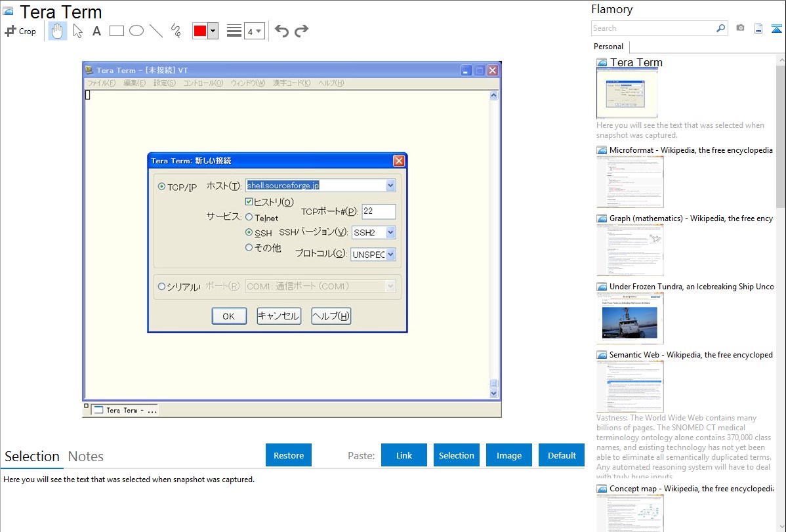Open the Microformat Wikipedia snapshot thumbnail
Viewport: 786px width, 532px height.
coord(630,182)
